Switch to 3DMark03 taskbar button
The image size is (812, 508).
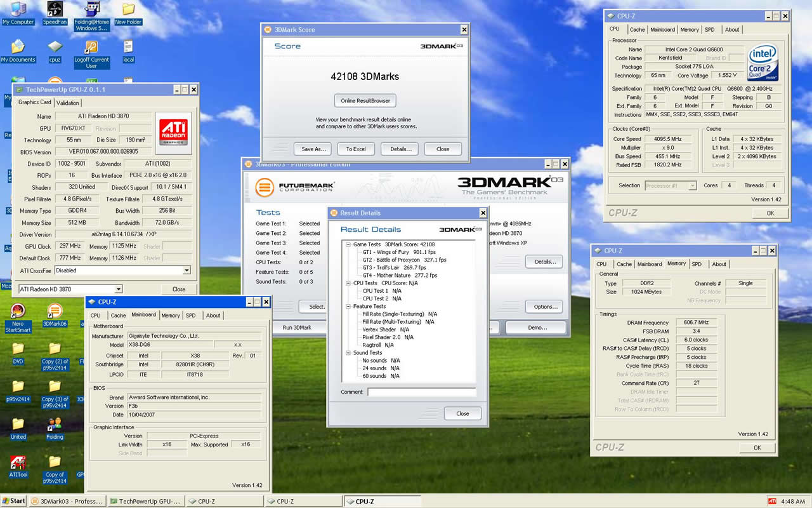[x=67, y=501]
